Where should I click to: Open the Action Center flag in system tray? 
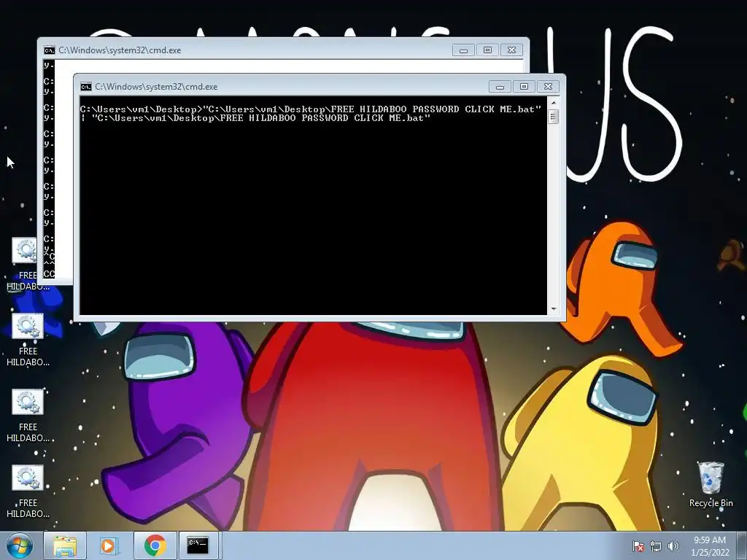point(638,546)
